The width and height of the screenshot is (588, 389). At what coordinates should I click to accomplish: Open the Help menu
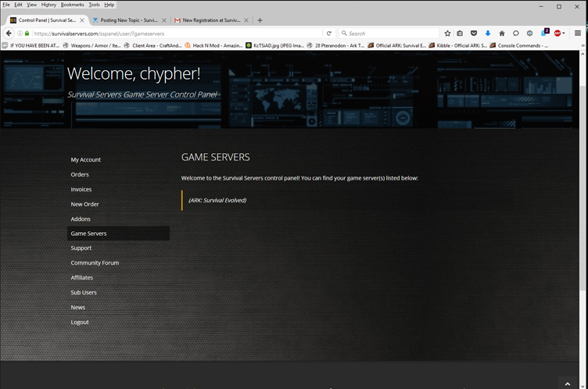point(109,5)
